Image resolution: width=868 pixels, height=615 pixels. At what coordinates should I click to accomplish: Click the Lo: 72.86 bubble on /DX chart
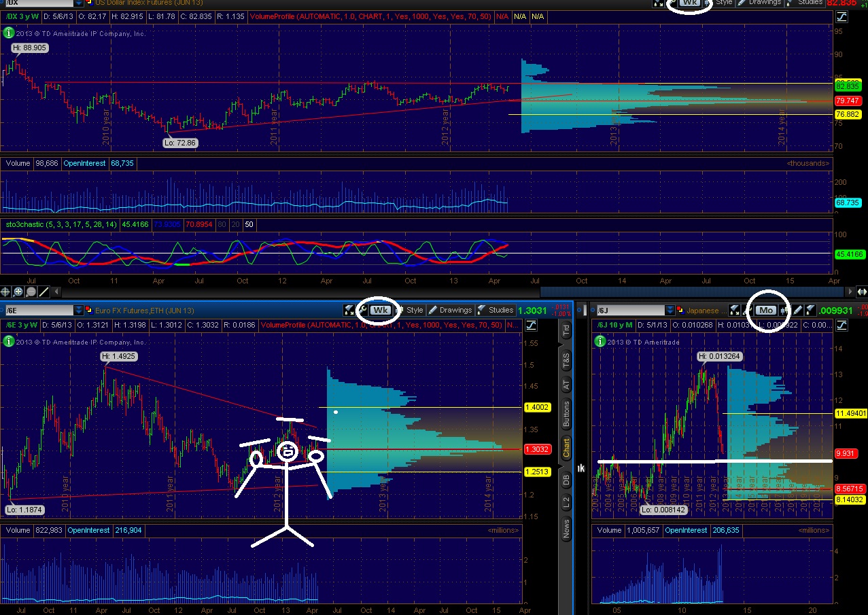[x=181, y=143]
